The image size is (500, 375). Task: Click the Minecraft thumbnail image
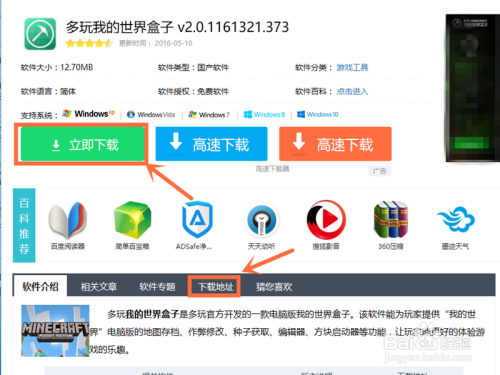[x=55, y=331]
